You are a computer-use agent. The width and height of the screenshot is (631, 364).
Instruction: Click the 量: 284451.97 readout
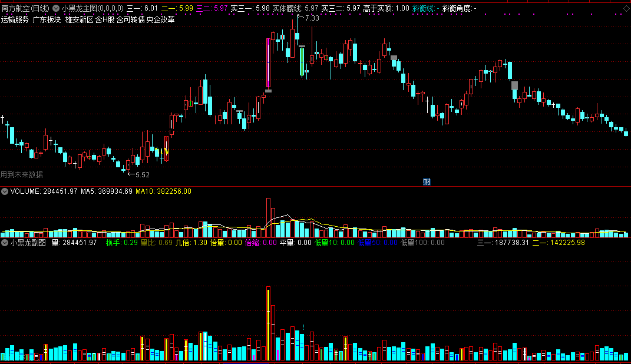(x=74, y=243)
